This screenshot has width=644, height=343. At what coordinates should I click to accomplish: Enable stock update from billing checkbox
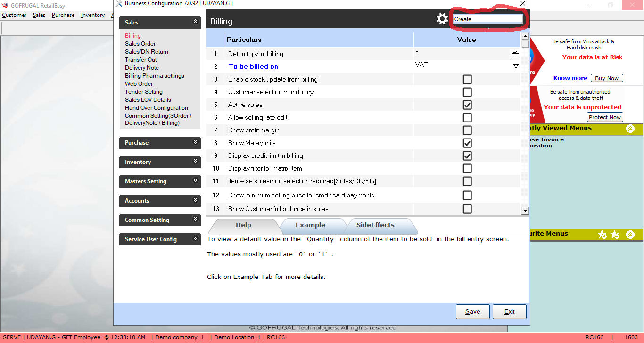pyautogui.click(x=467, y=79)
